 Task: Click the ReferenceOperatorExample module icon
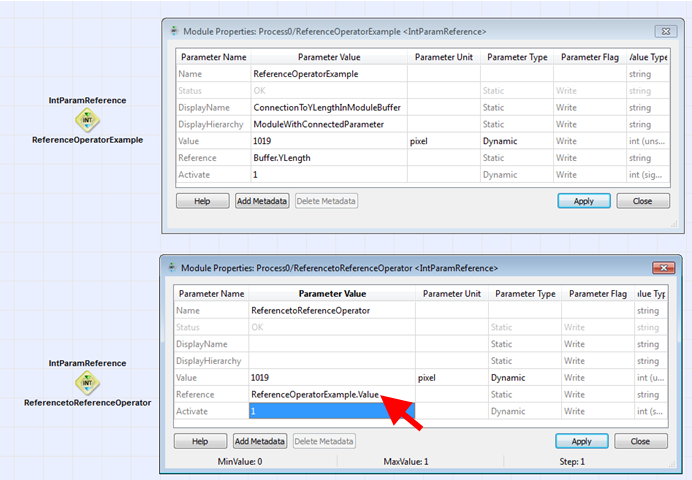88,120
